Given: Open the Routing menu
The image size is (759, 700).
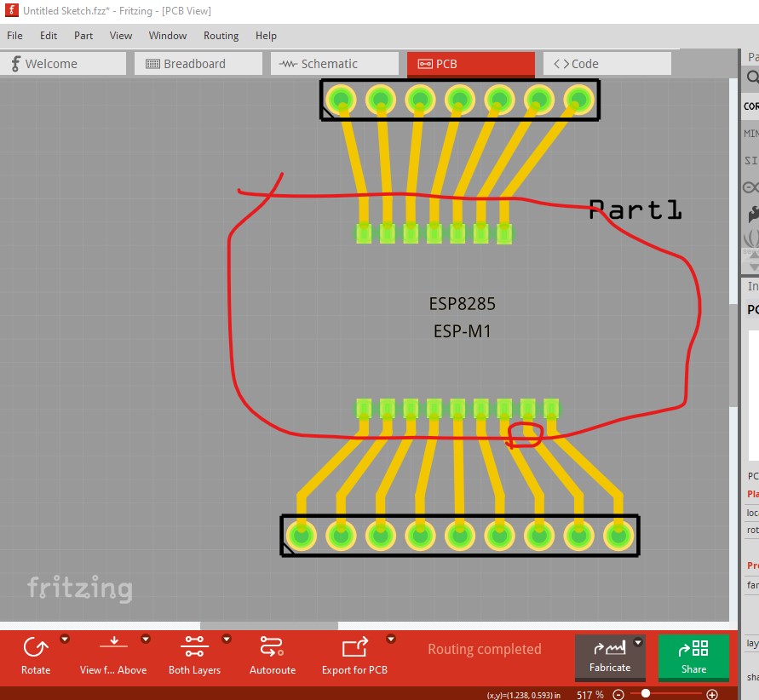Looking at the screenshot, I should point(221,36).
